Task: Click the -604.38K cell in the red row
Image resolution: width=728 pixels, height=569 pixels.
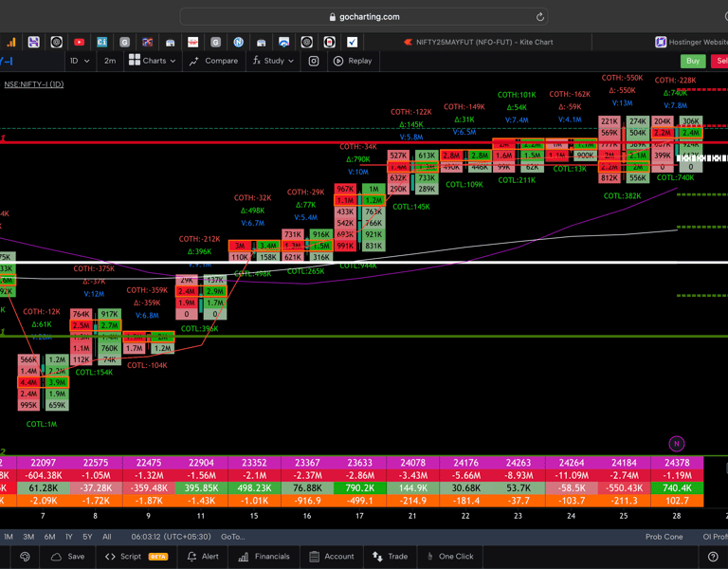Action: point(44,476)
